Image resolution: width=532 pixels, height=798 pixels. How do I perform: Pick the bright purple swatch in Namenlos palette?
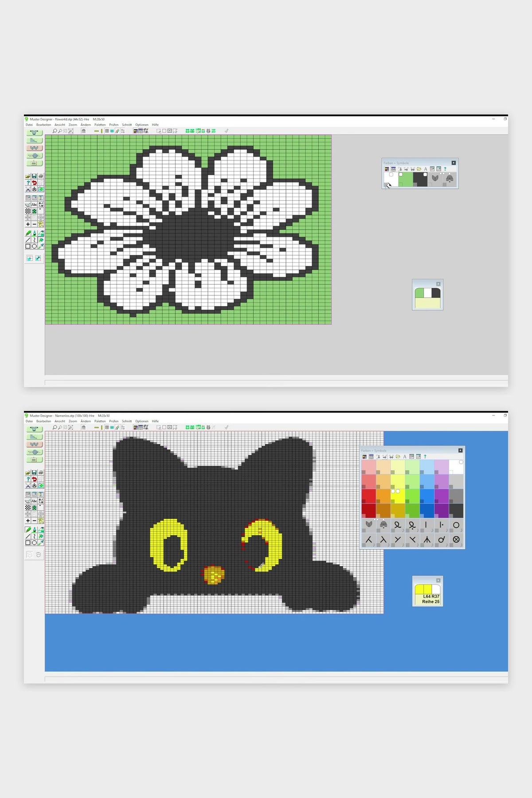coord(442,496)
